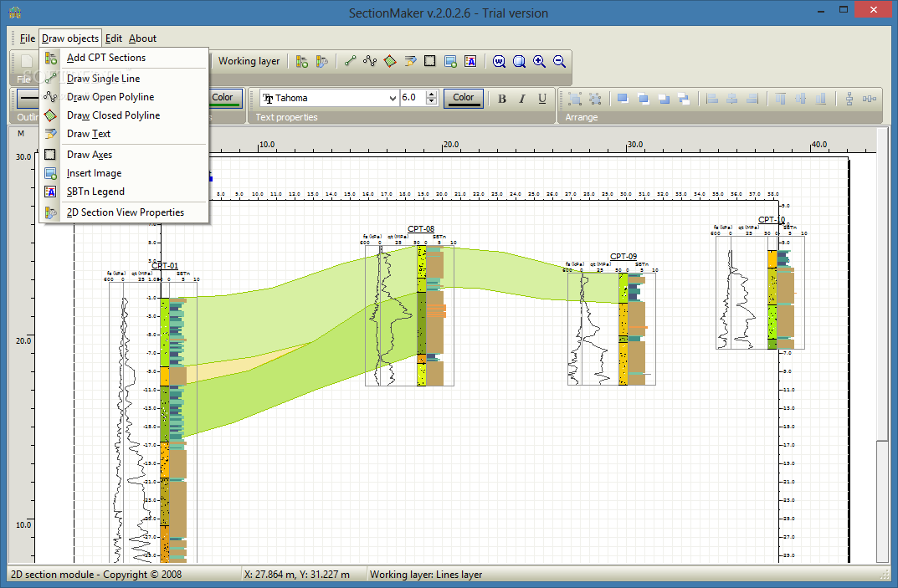Screen dimensions: 898x588
Task: Open the Edit menu
Action: (113, 38)
